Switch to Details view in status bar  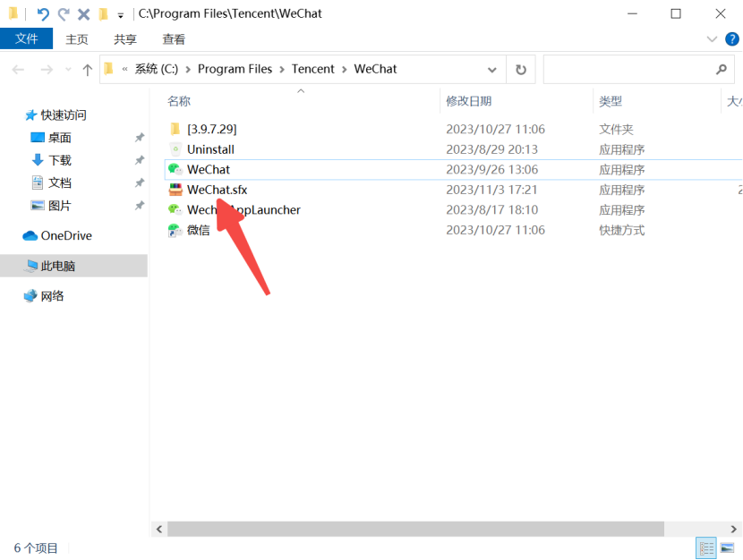[706, 548]
